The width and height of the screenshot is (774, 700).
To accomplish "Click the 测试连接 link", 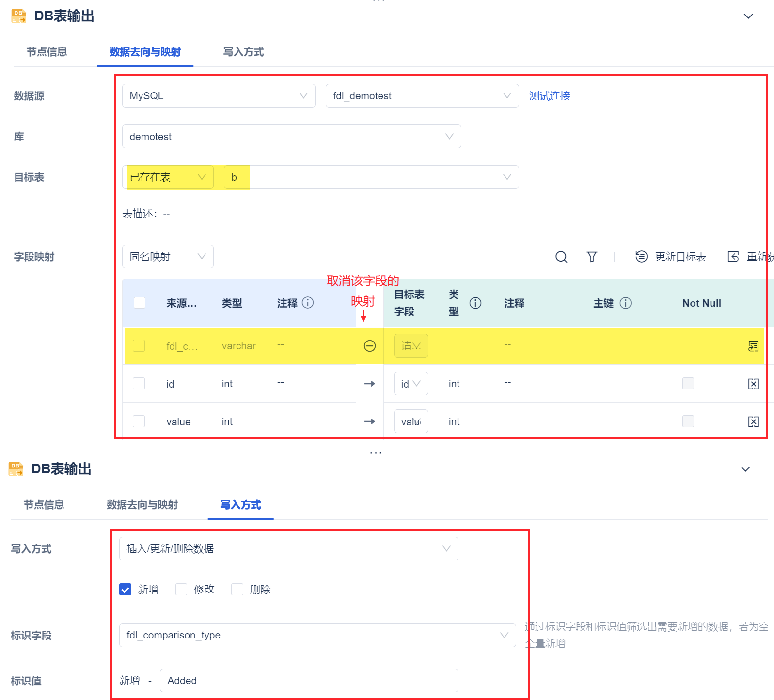I will 550,96.
